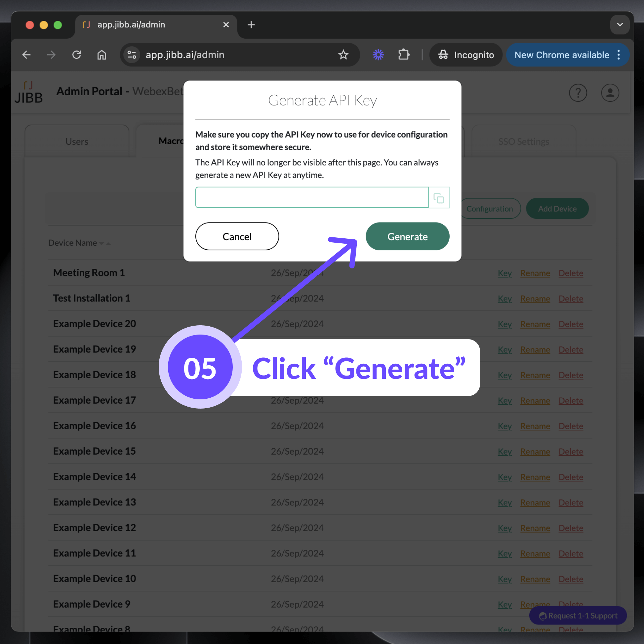Open the Chrome extensions puzzle icon
The width and height of the screenshot is (644, 644).
(x=404, y=55)
